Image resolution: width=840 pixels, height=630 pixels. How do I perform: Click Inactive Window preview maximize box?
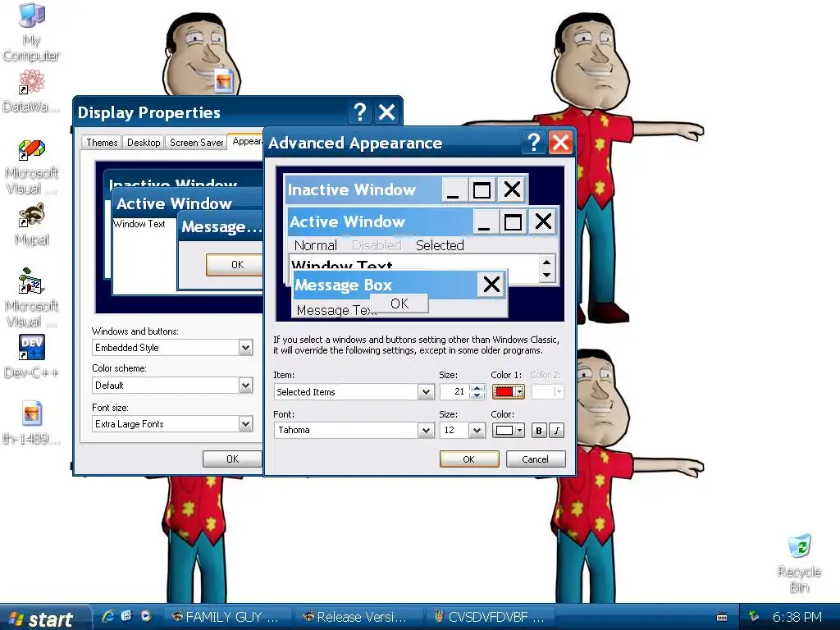tap(482, 189)
